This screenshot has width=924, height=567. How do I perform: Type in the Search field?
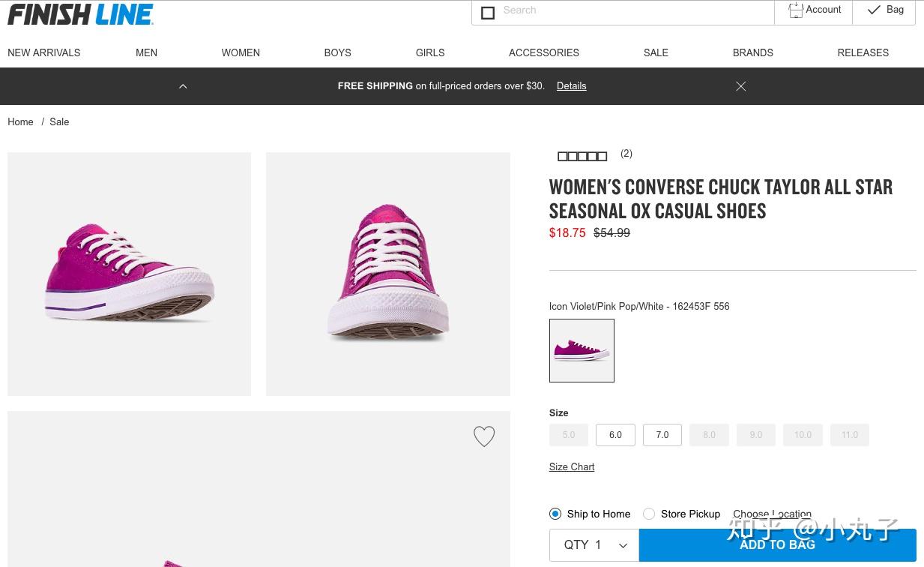[x=629, y=10]
